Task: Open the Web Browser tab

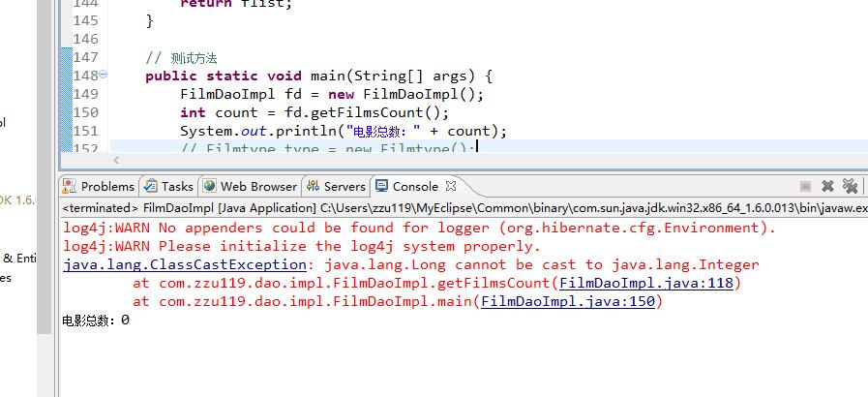Action: (250, 187)
